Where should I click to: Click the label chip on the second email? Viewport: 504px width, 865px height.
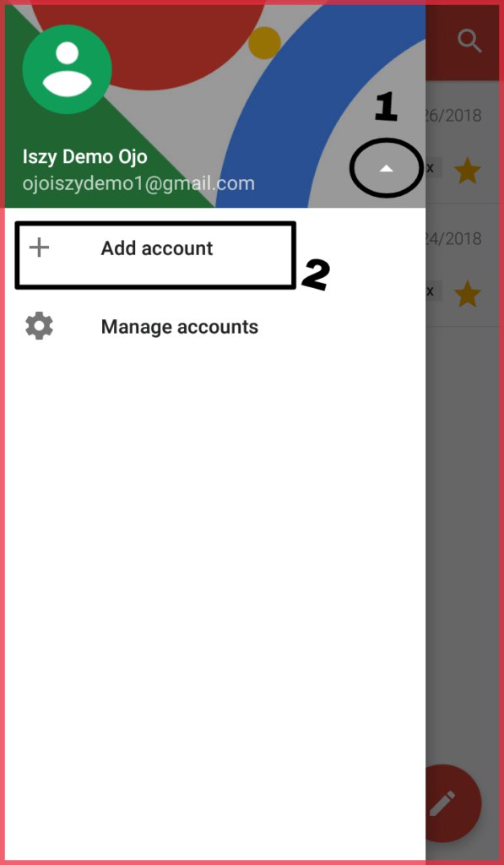point(434,291)
